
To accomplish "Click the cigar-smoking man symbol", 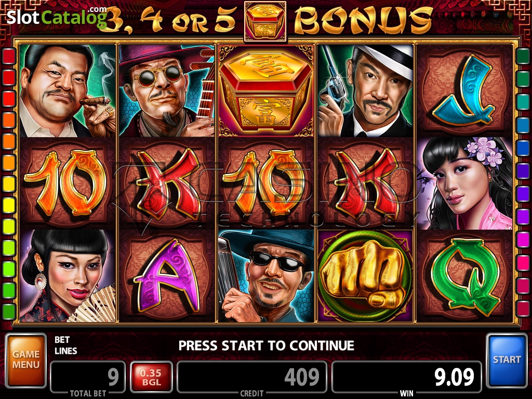I will 68,91.
